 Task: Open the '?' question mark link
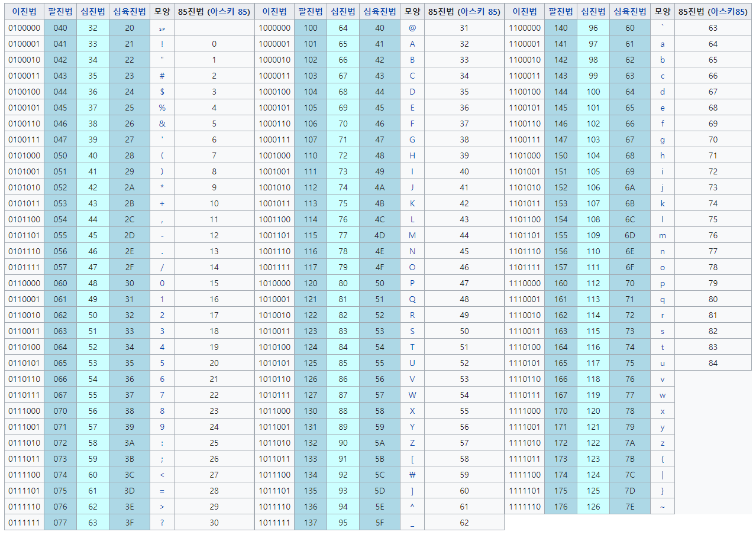point(162,523)
